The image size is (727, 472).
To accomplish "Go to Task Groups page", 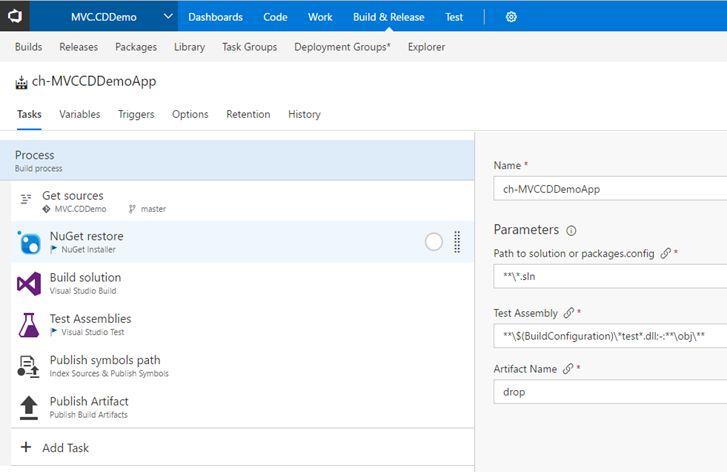I will point(249,47).
